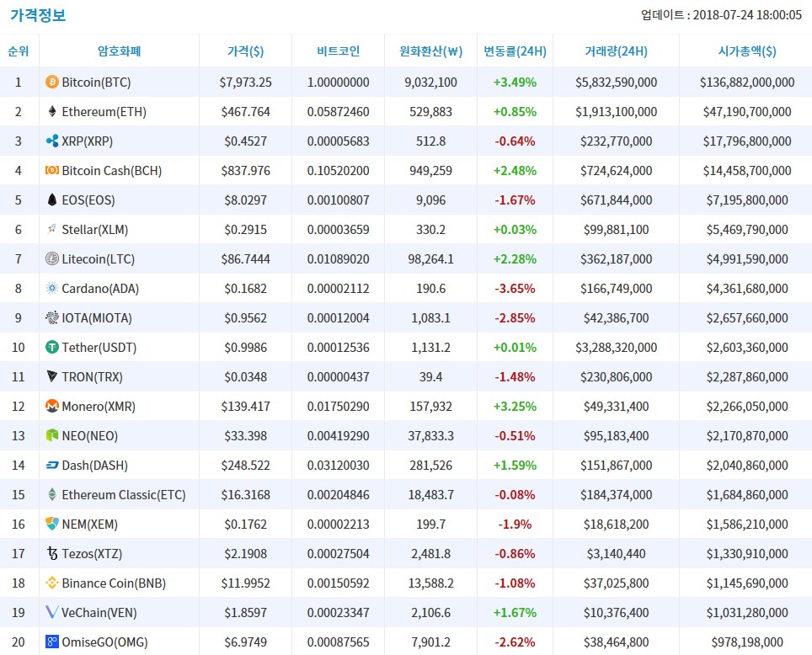Click the Bitcoin Cash icon
Viewport: 812px width, 655px height.
[51, 170]
